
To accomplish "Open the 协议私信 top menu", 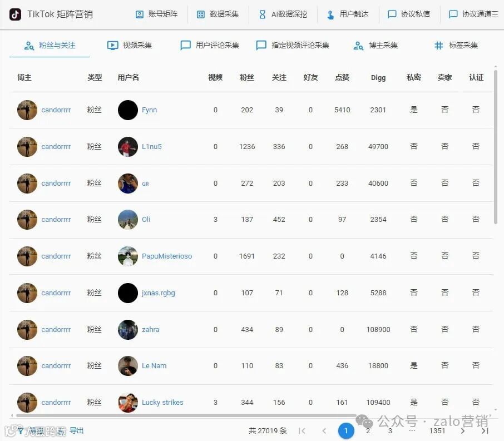I will (409, 14).
